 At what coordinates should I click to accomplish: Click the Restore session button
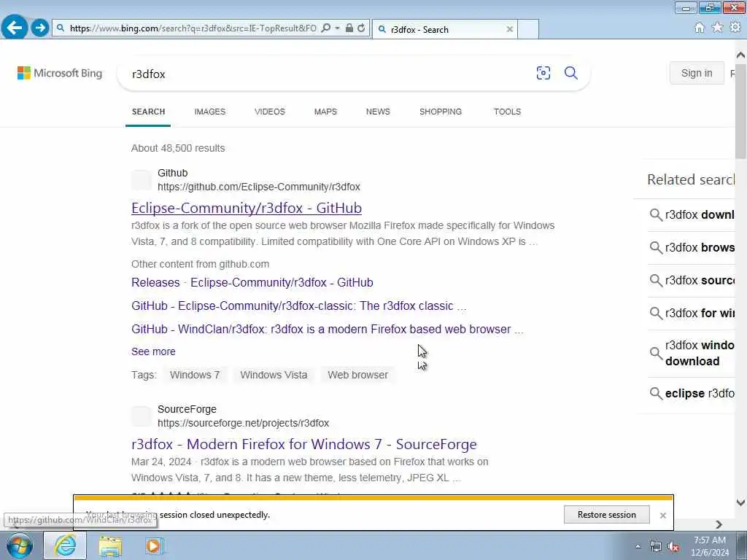[606, 515]
